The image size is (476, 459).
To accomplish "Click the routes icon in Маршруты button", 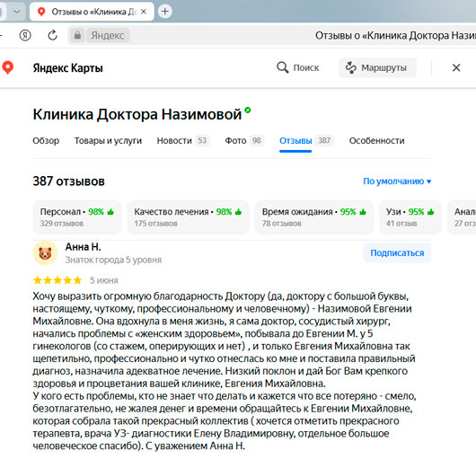I will coord(350,67).
